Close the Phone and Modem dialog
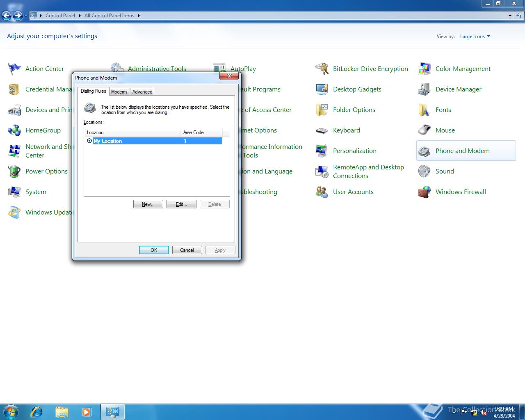525x420 pixels. pos(229,76)
